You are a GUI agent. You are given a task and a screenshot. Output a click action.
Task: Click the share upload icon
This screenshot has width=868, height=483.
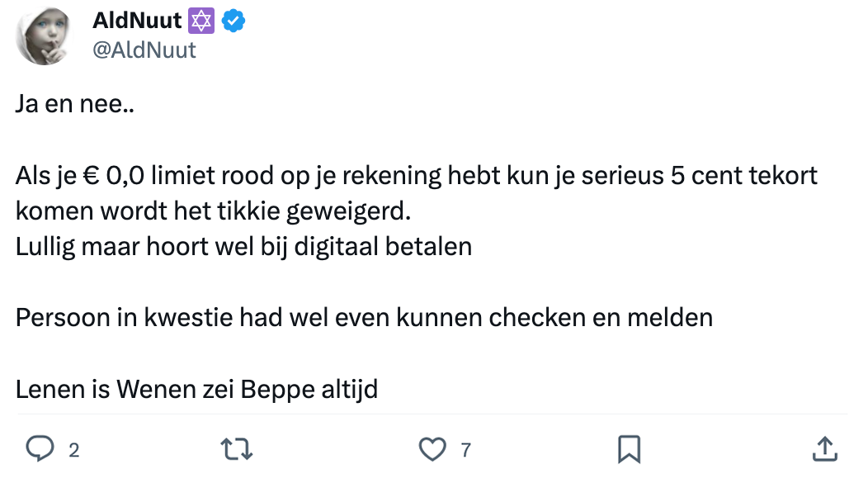(825, 449)
